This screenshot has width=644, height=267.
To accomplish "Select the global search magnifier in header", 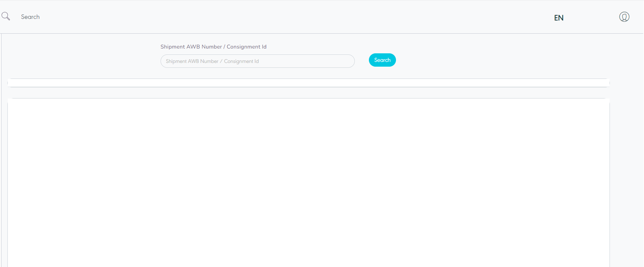I will point(6,16).
